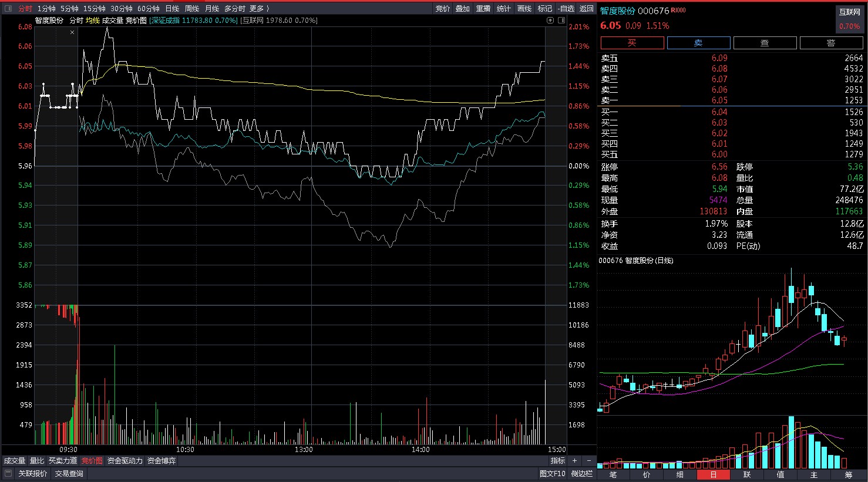Viewport: 868px width, 482px height.
Task: Click the small square icon beside 关联报价
Action: pyautogui.click(x=8, y=473)
